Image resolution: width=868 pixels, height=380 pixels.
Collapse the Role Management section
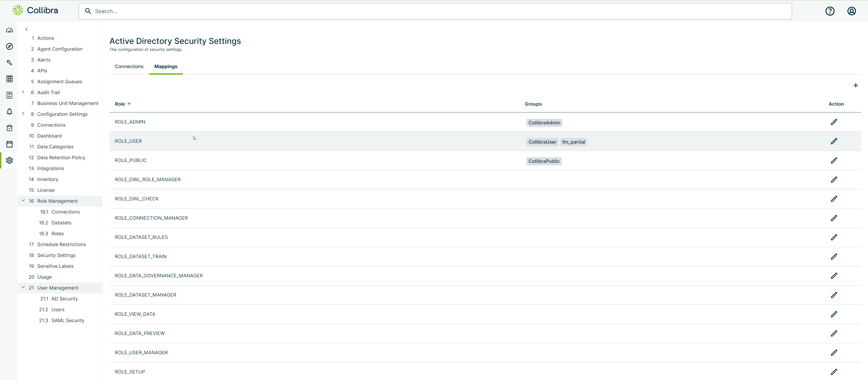click(x=23, y=200)
